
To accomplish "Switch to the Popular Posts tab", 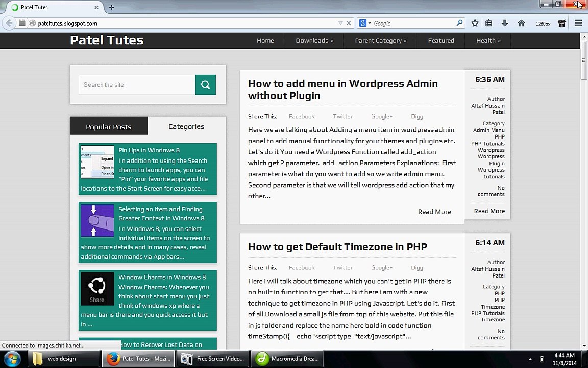I will (109, 127).
